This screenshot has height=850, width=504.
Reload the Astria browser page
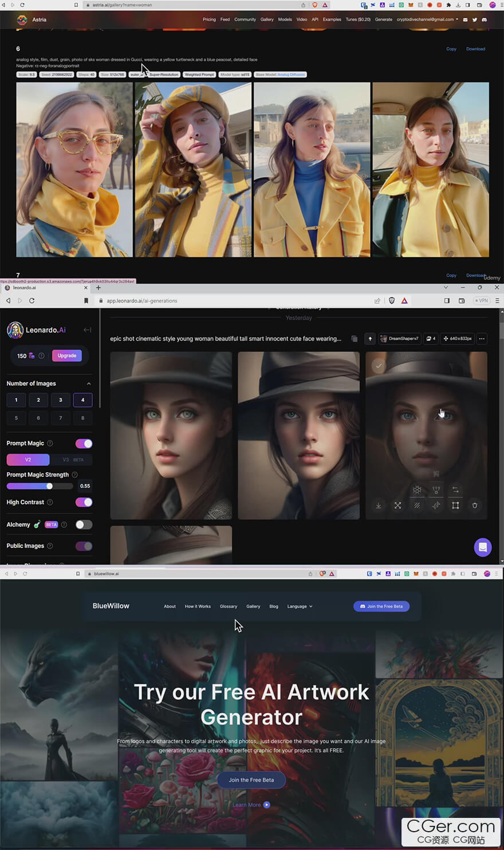[22, 5]
